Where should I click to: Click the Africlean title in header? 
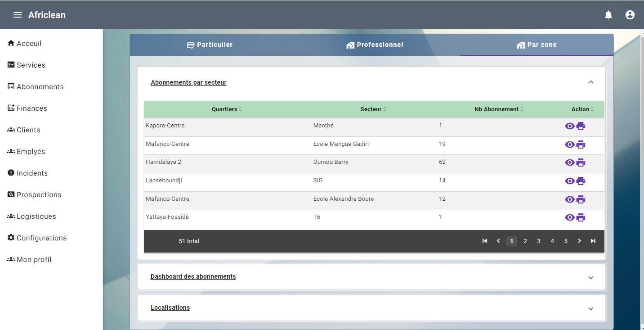click(47, 15)
